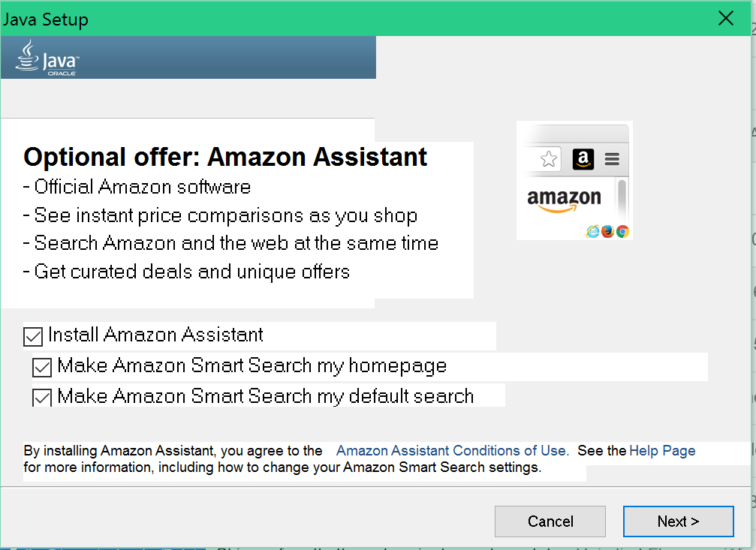
Task: Click the Firefox browser icon
Action: [x=607, y=231]
